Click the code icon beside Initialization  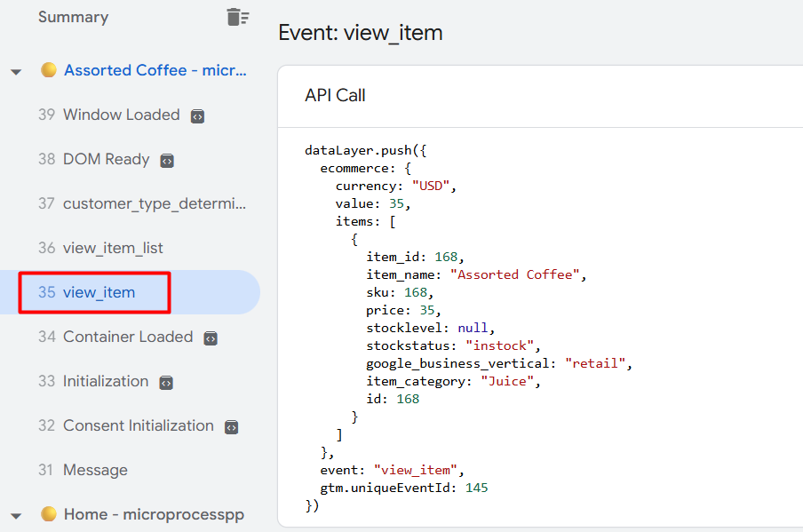[166, 383]
